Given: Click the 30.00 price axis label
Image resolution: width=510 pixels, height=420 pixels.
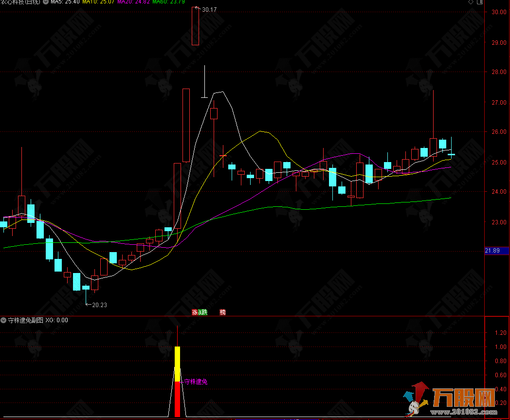Looking at the screenshot, I should 499,12.
